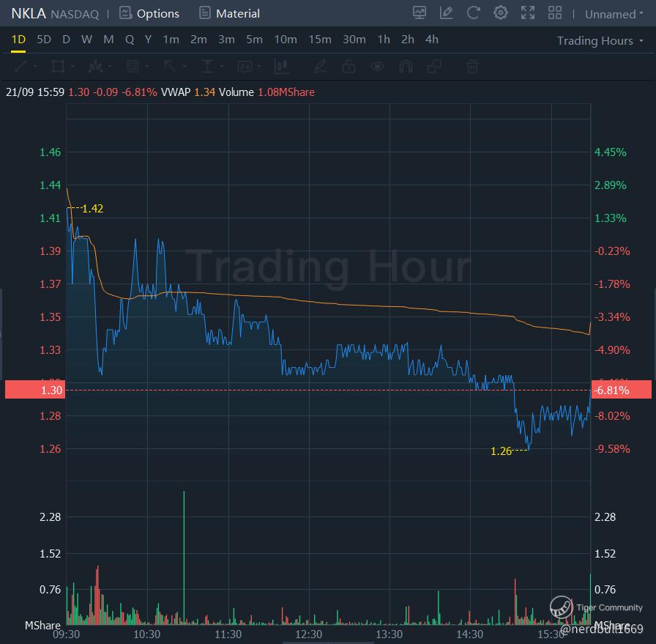Expand measure tool dropdown arrow
This screenshot has width=656, height=644.
[222, 66]
